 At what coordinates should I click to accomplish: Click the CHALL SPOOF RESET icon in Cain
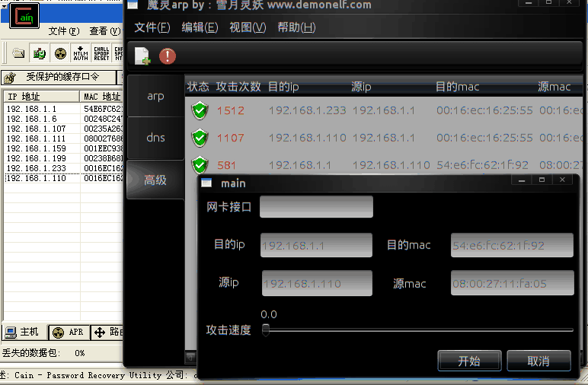point(101,53)
